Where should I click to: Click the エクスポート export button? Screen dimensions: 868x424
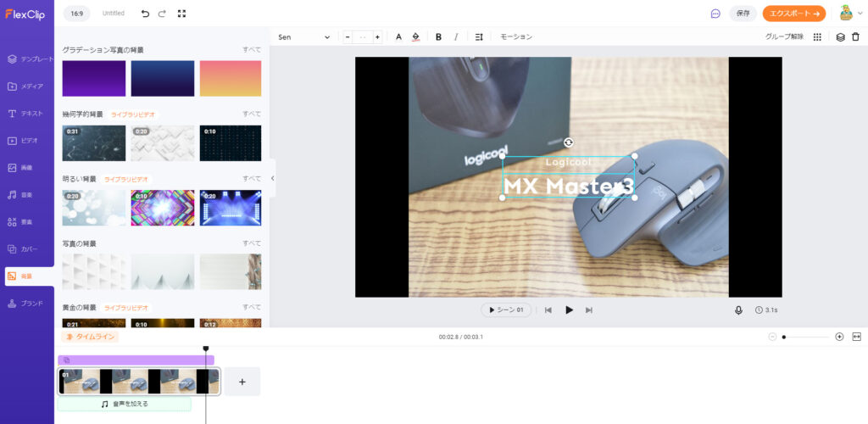793,14
